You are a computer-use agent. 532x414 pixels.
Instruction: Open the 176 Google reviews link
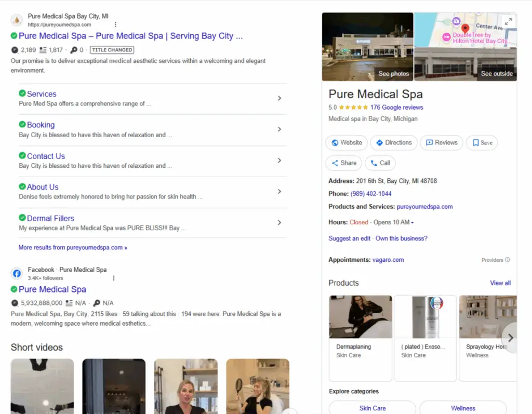click(x=397, y=107)
